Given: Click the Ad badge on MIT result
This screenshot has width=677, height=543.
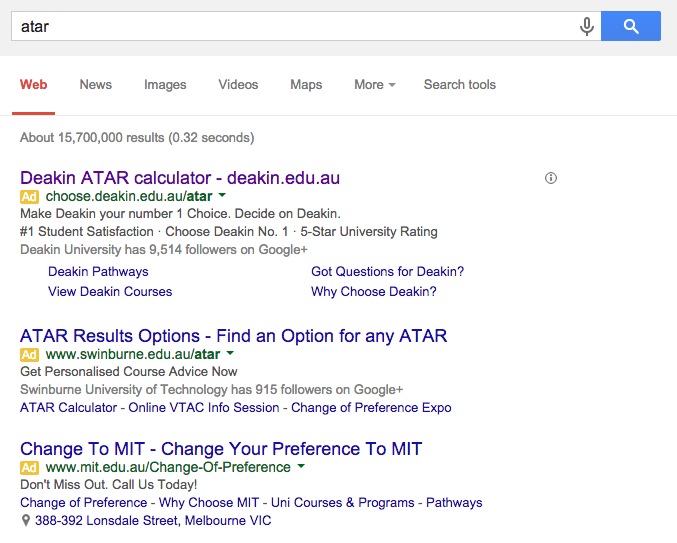Looking at the screenshot, I should click(x=29, y=467).
